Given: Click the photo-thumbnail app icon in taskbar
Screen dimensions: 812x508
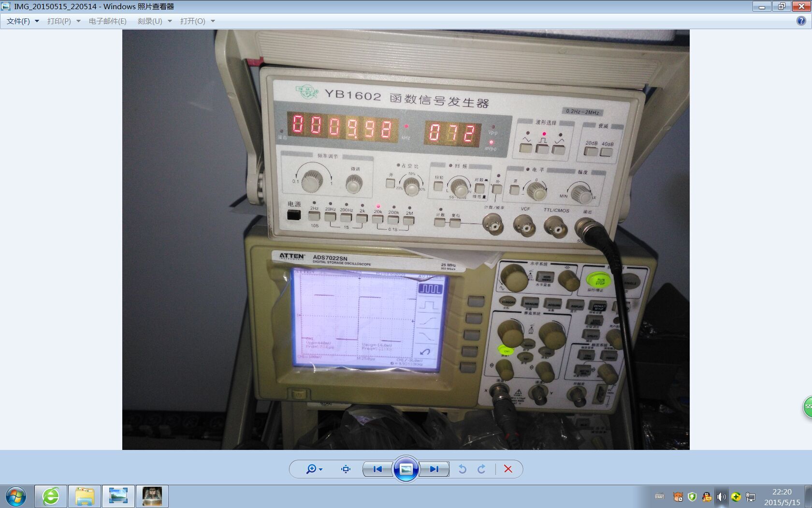Looking at the screenshot, I should pyautogui.click(x=152, y=497).
